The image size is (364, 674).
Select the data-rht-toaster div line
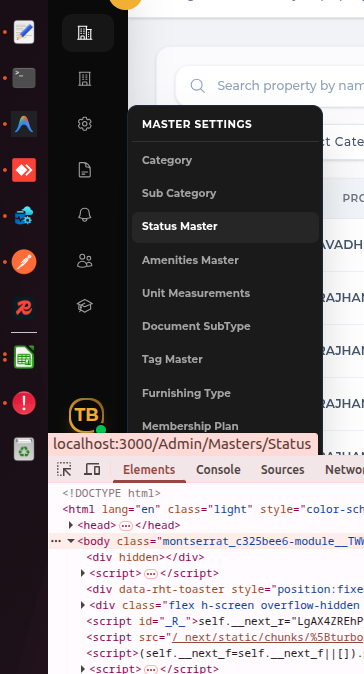pyautogui.click(x=225, y=589)
